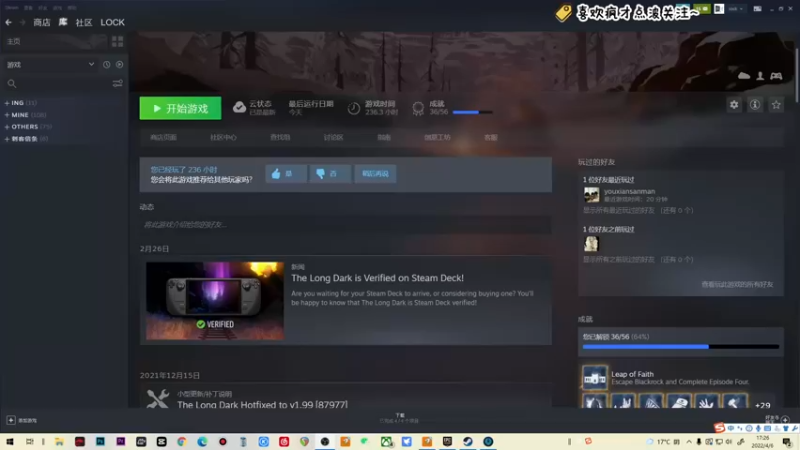Open the game info icon
This screenshot has width=800, height=450.
click(755, 105)
